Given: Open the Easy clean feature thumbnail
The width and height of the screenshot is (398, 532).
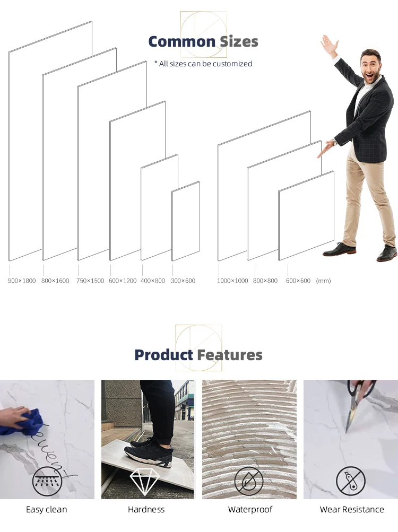Looking at the screenshot, I should pos(47,439).
